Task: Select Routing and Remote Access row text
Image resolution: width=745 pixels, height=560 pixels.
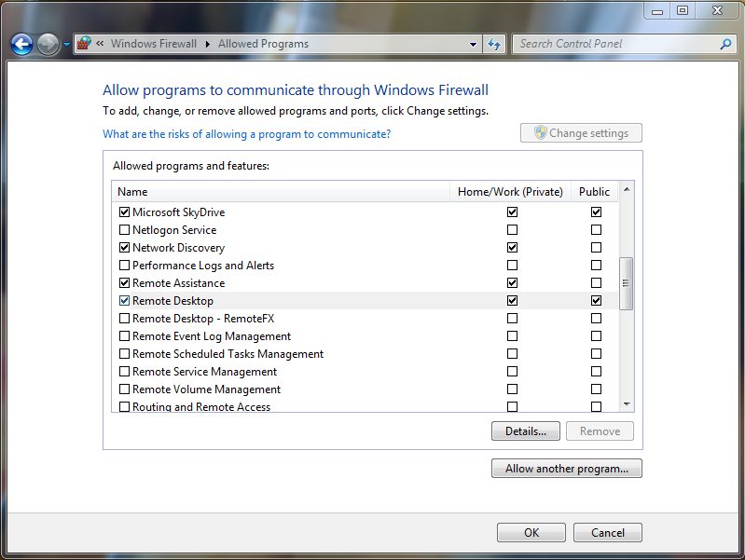Action: coord(201,406)
